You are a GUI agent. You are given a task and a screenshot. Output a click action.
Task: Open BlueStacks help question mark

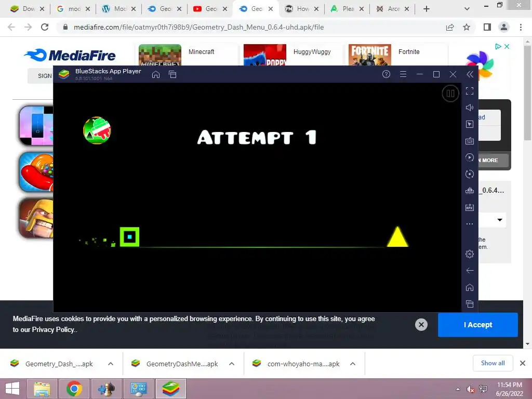point(386,74)
